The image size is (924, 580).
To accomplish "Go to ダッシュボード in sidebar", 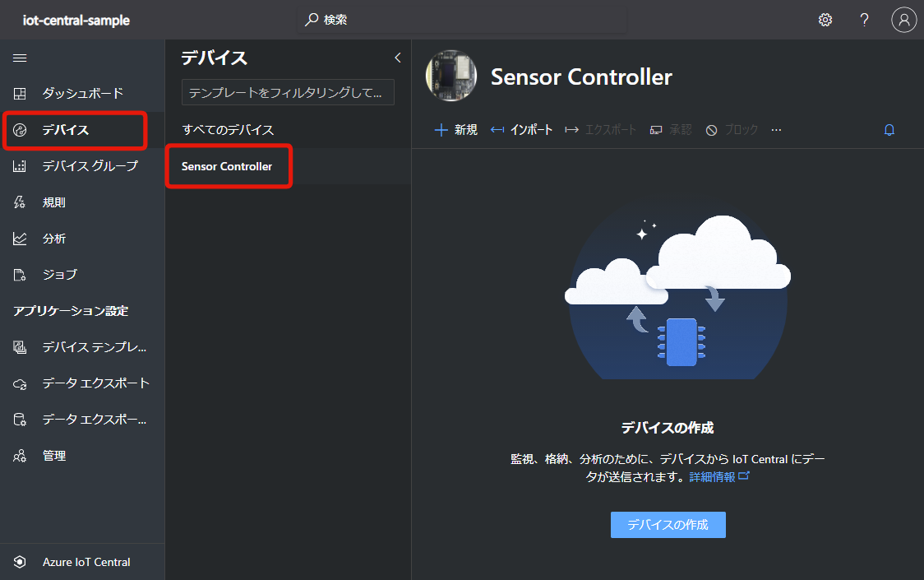I will click(82, 93).
